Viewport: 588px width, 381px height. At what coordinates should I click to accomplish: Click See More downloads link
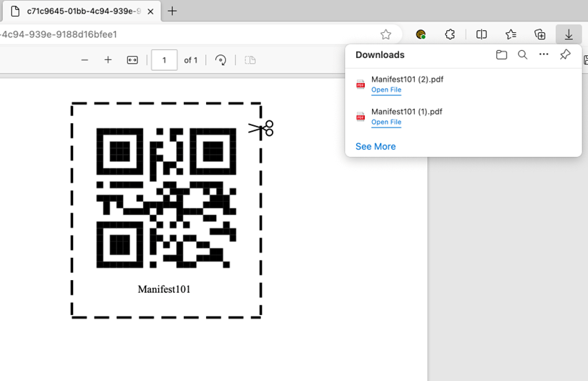(x=376, y=146)
